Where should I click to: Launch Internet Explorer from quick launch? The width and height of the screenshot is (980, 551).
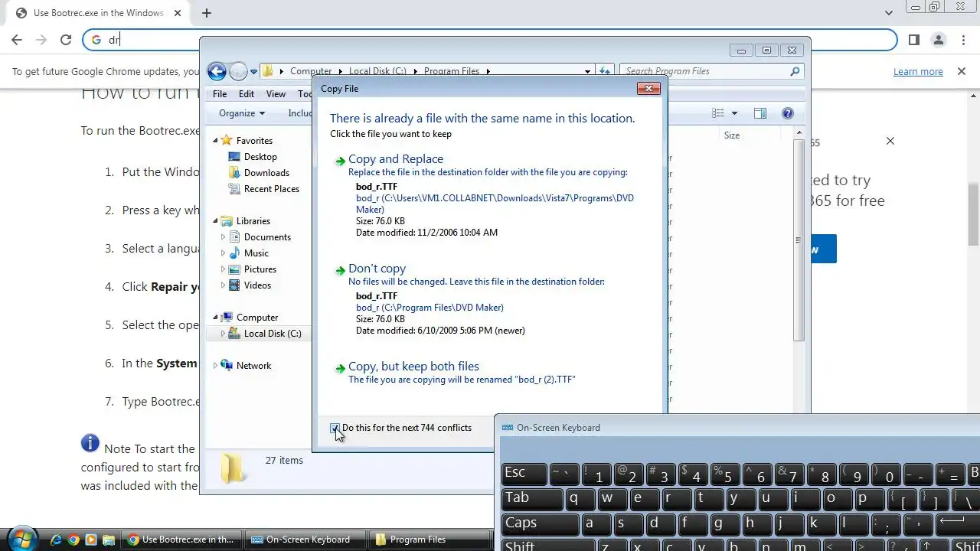coord(56,540)
